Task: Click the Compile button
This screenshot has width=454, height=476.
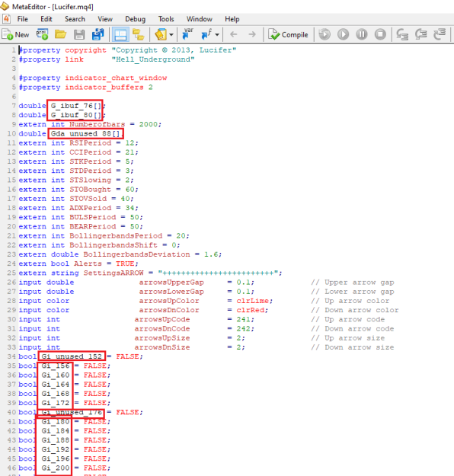Action: coord(288,34)
